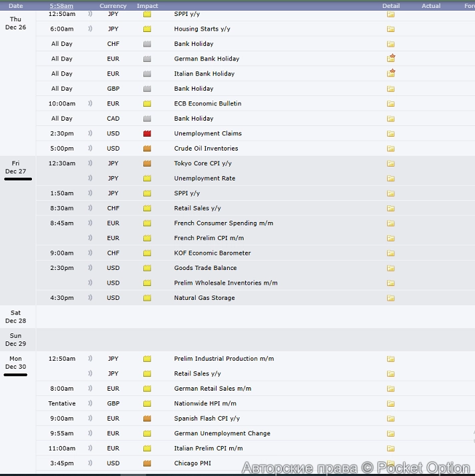475x476 pixels.
Task: Open detail folder for German Bank Holiday
Action: pos(390,59)
